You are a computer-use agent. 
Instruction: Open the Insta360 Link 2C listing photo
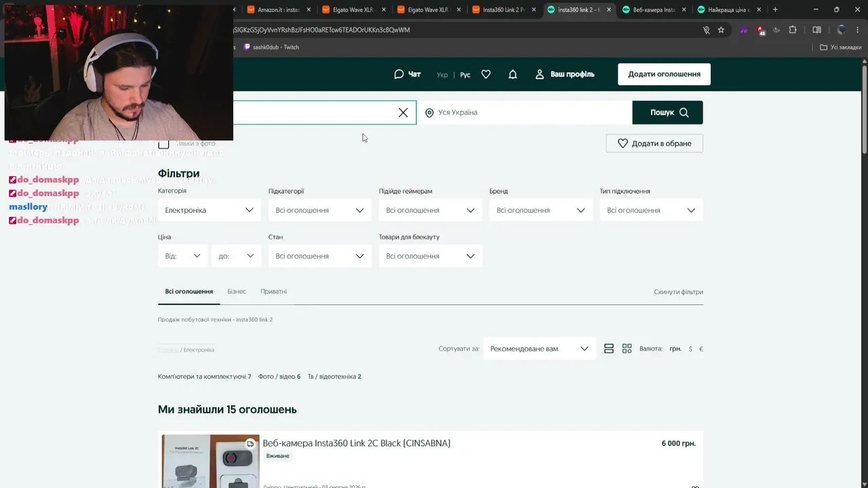tap(210, 462)
